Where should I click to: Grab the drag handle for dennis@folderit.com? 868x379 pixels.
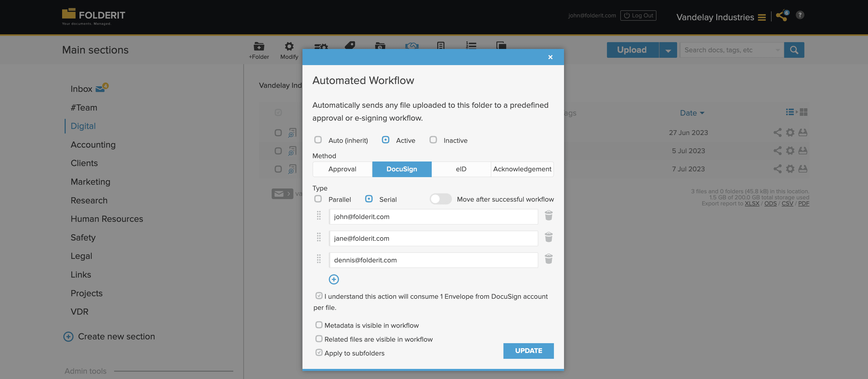[319, 259]
